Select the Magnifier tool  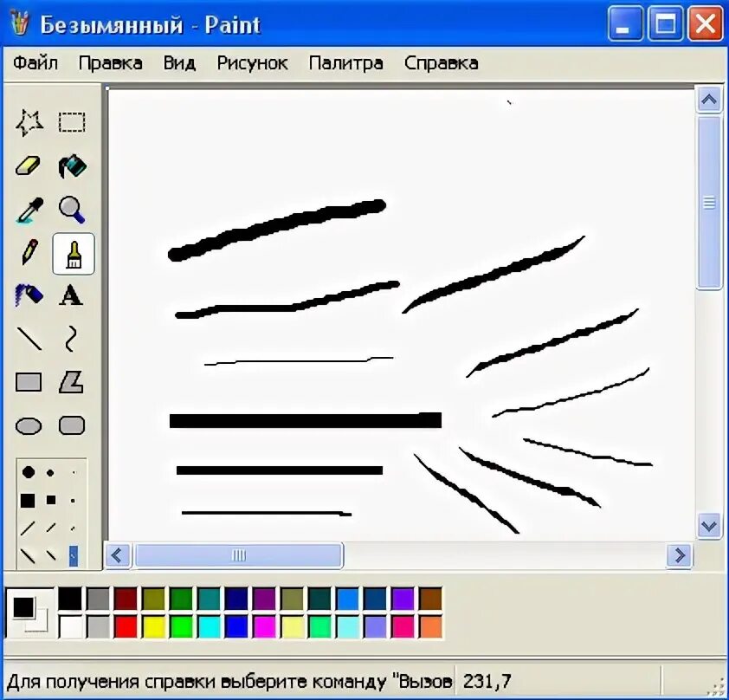pyautogui.click(x=72, y=210)
